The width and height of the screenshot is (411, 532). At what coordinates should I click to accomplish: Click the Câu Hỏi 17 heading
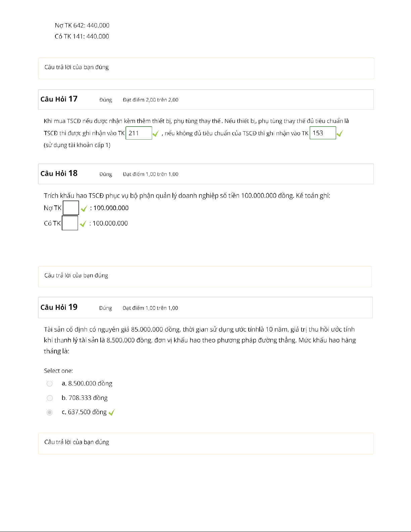[59, 99]
